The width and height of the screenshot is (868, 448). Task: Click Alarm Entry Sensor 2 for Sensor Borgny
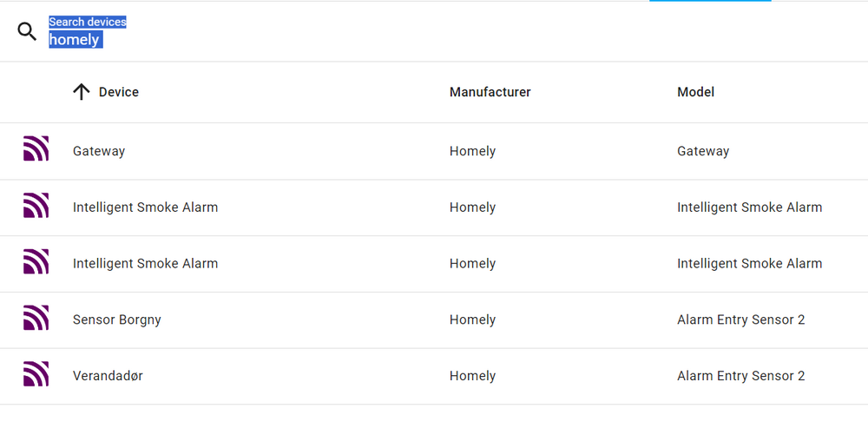pyautogui.click(x=740, y=320)
